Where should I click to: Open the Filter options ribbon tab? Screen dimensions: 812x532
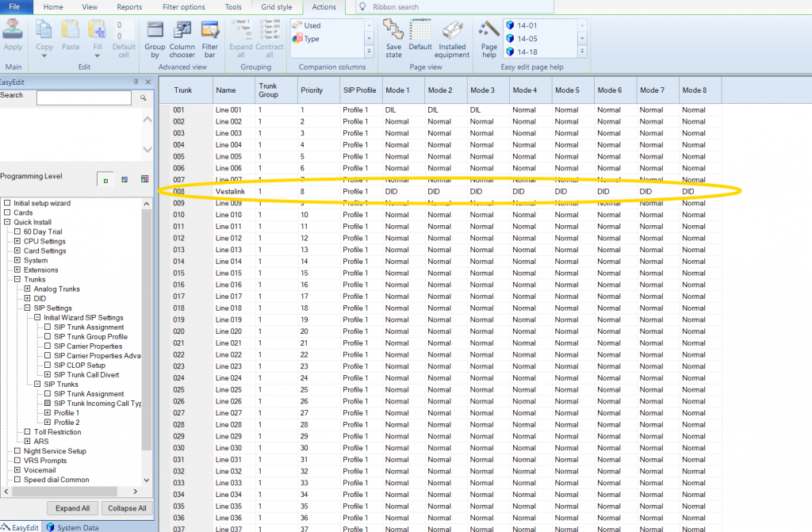tap(183, 7)
